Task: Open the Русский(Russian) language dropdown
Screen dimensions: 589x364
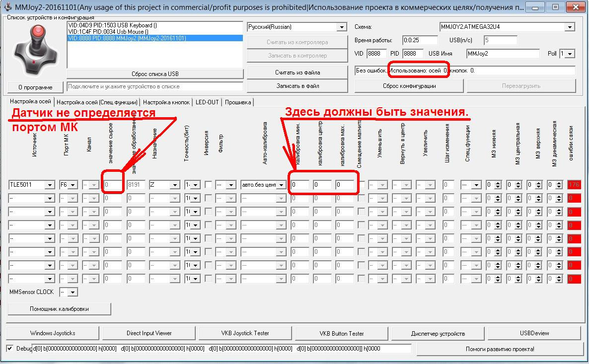Action: [x=342, y=27]
